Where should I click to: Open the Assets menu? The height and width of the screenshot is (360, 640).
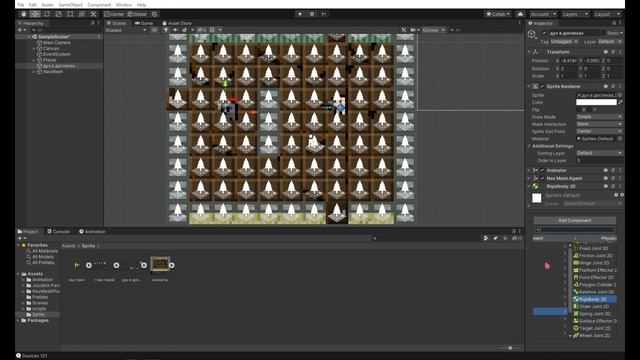(x=47, y=5)
